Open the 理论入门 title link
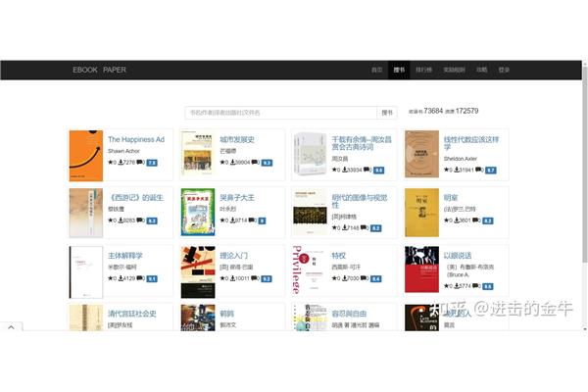 pos(233,256)
